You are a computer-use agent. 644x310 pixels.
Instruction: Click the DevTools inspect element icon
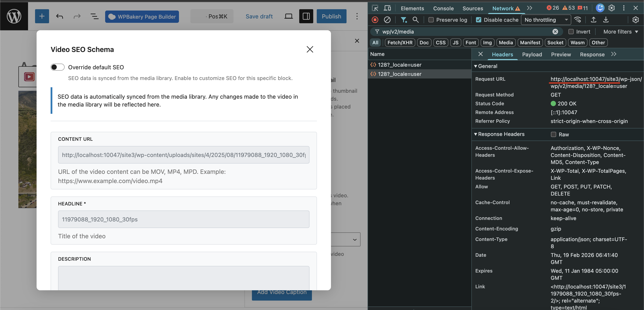pos(375,8)
